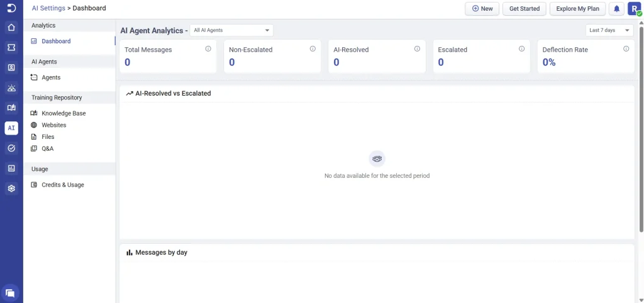Open the reports chart icon in sidebar
The image size is (644, 303).
click(x=11, y=168)
